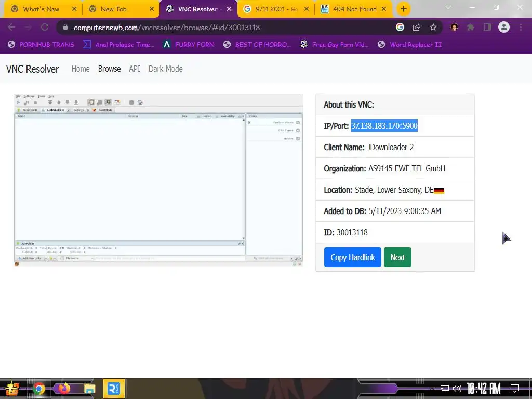Open Firefox from the taskbar
Screen dimensions: 532x399
tap(64, 388)
